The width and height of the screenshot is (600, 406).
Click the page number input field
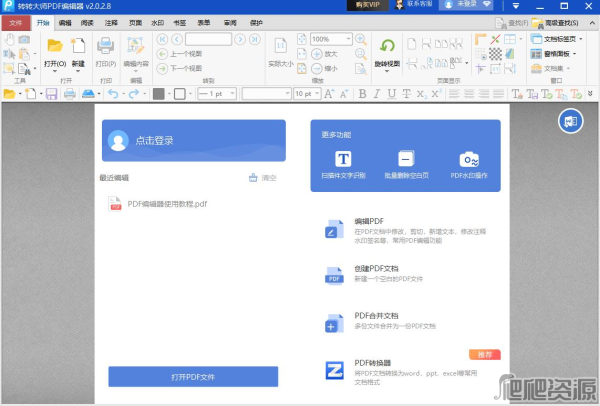pyautogui.click(x=208, y=39)
